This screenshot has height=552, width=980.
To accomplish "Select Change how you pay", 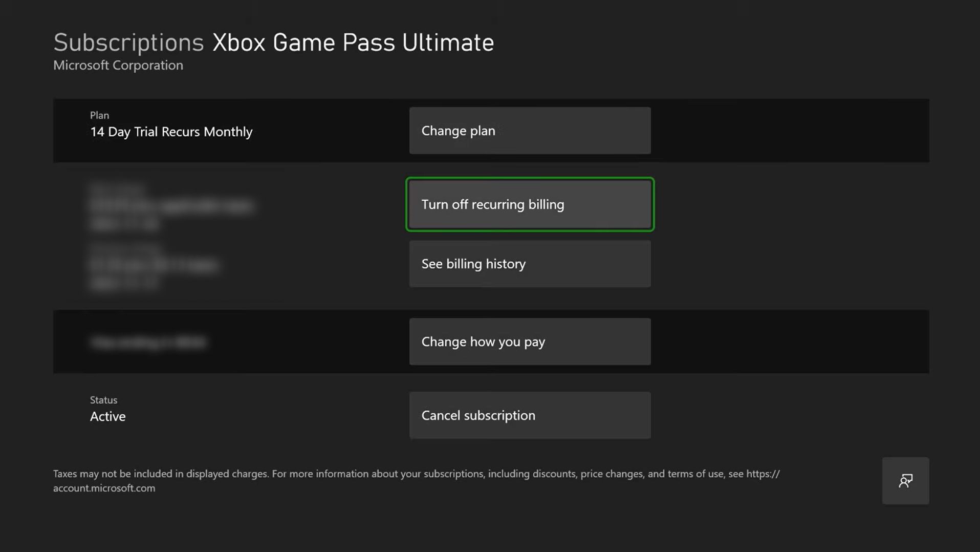I will click(x=529, y=342).
